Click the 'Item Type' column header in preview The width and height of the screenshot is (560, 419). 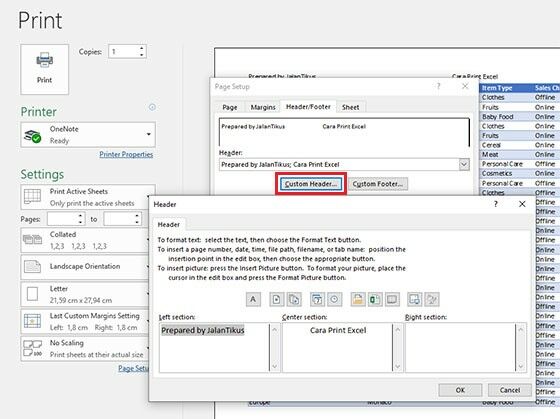[x=497, y=88]
